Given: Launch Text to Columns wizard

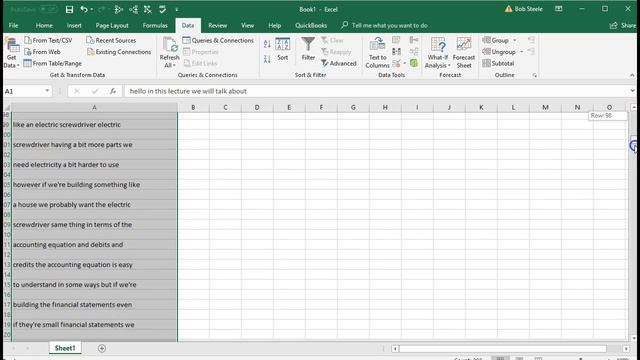Looking at the screenshot, I should click(377, 53).
